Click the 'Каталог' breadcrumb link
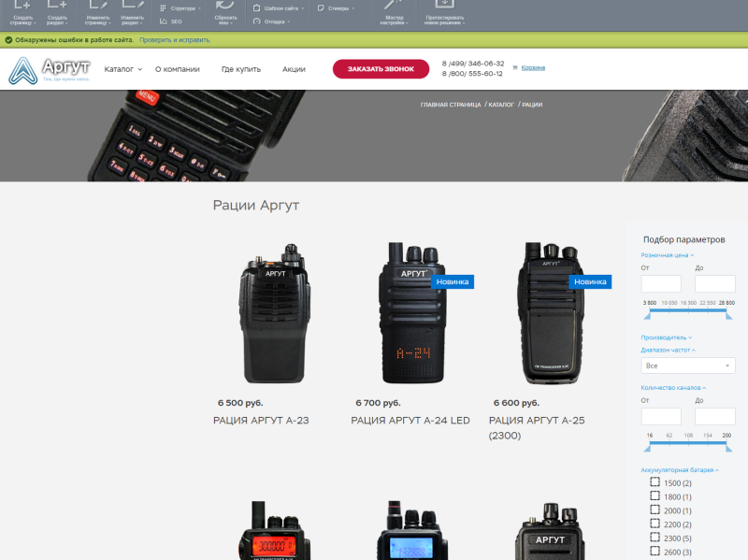 501,105
